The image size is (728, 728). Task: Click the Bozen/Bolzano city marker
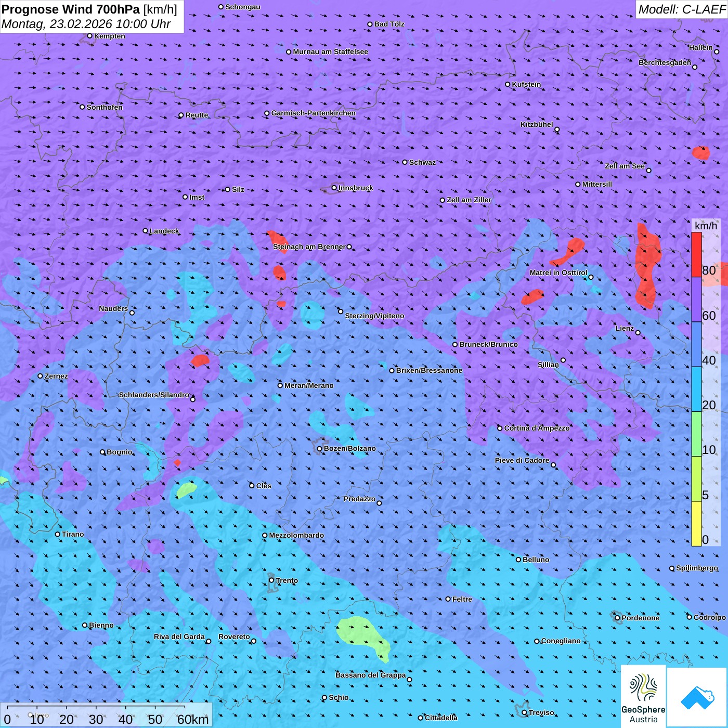click(319, 449)
